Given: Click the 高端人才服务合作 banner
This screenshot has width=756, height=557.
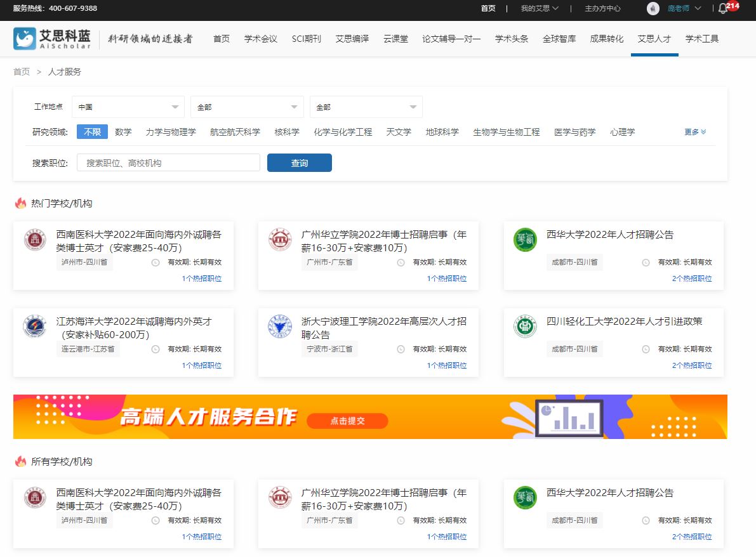Looking at the screenshot, I should [x=370, y=417].
